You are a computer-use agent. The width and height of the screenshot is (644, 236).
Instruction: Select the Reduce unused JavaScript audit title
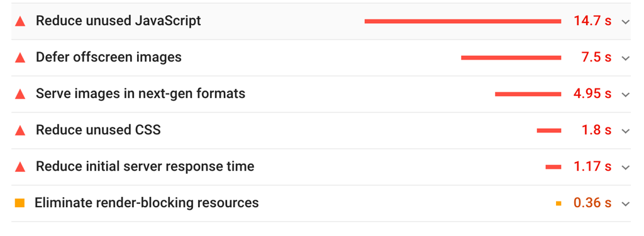[x=118, y=21]
